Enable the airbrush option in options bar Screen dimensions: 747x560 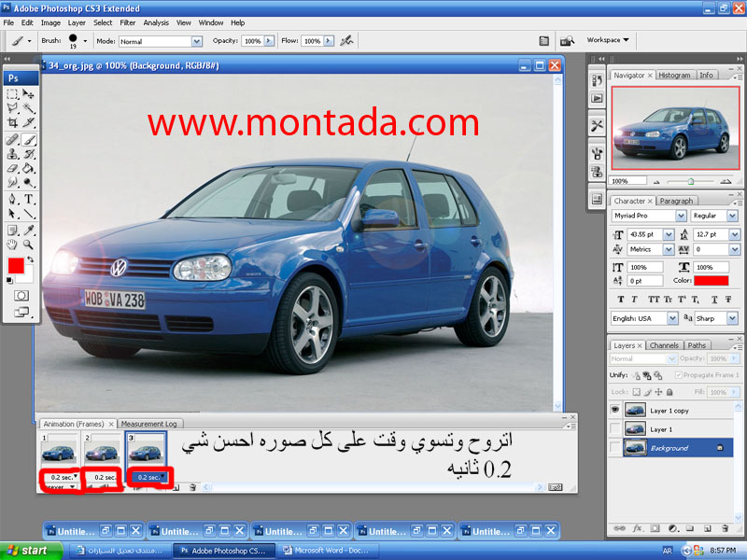coord(346,41)
